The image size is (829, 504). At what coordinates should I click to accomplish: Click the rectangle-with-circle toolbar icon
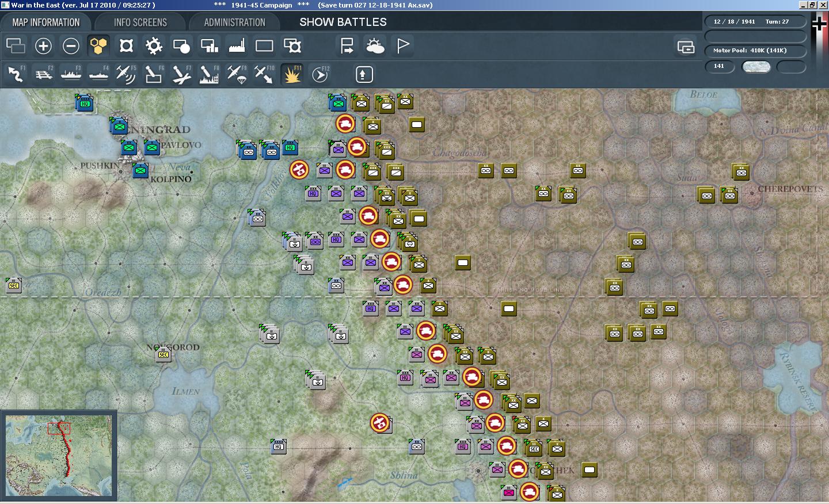[x=181, y=45]
